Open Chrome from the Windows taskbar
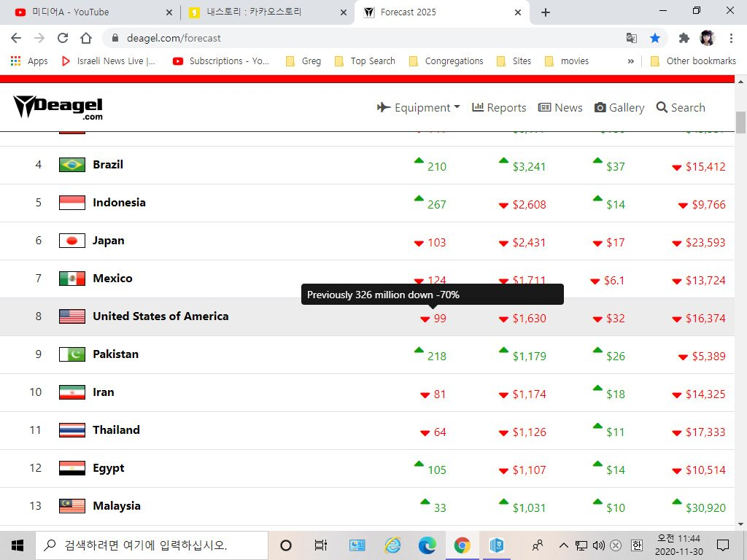Image resolution: width=747 pixels, height=560 pixels. click(462, 545)
